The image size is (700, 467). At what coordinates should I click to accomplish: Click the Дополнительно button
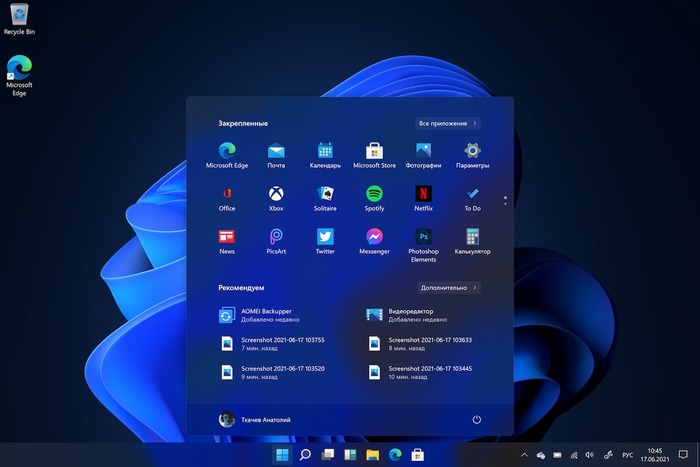tap(449, 288)
